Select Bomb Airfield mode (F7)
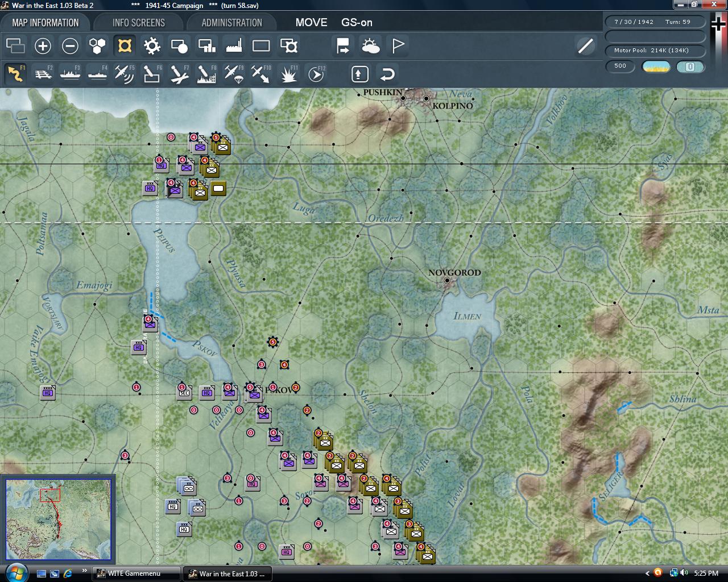The image size is (728, 582). pos(179,74)
